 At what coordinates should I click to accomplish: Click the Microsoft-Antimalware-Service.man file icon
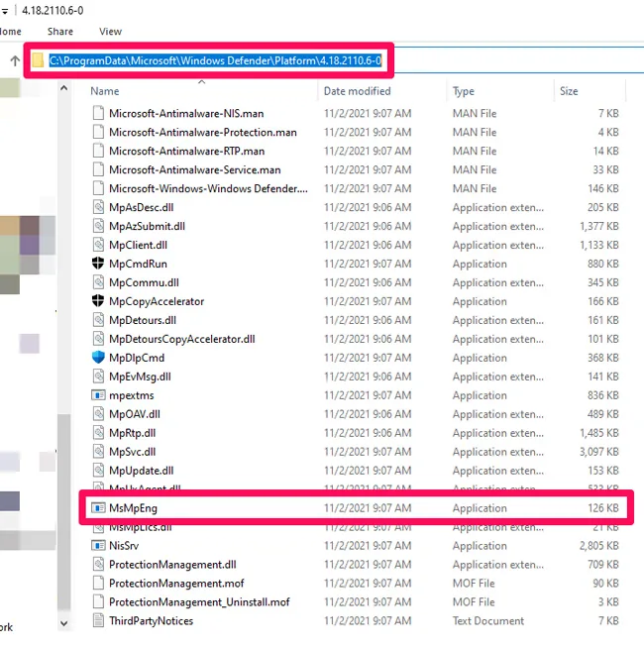click(x=98, y=169)
